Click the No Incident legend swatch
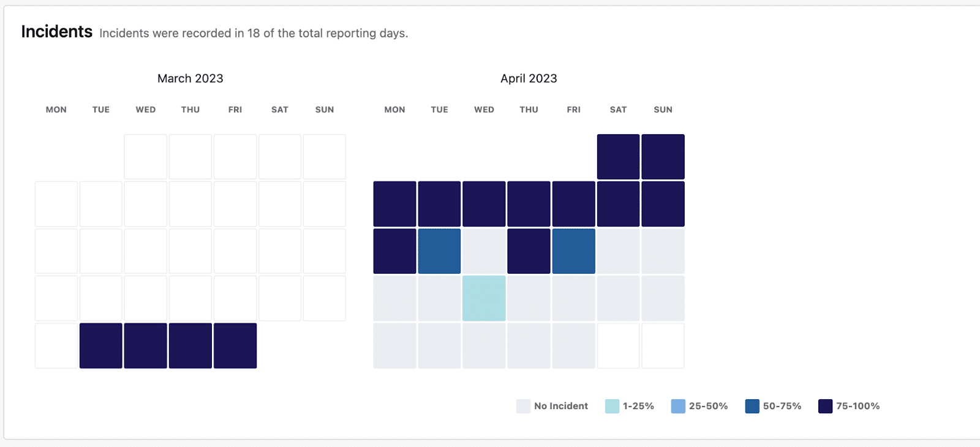Screen dimensions: 980x447 tap(523, 406)
